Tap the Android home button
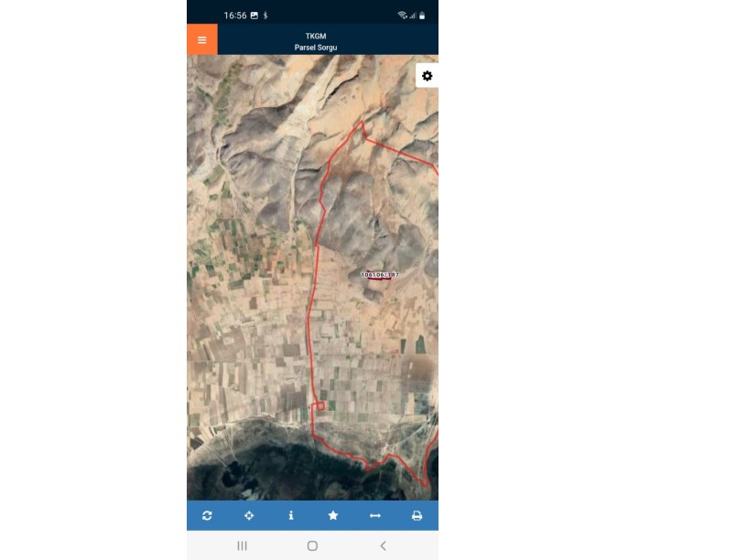Screen dimensions: 747x560 pos(312,545)
